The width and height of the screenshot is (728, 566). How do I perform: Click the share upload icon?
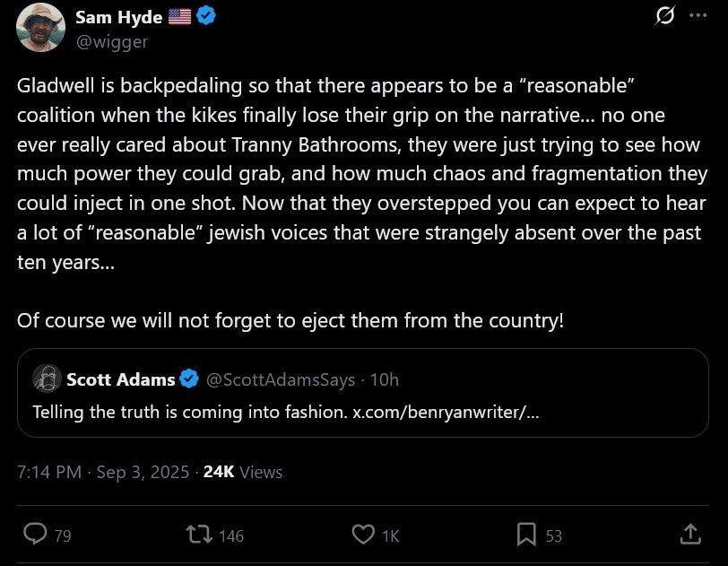(690, 535)
